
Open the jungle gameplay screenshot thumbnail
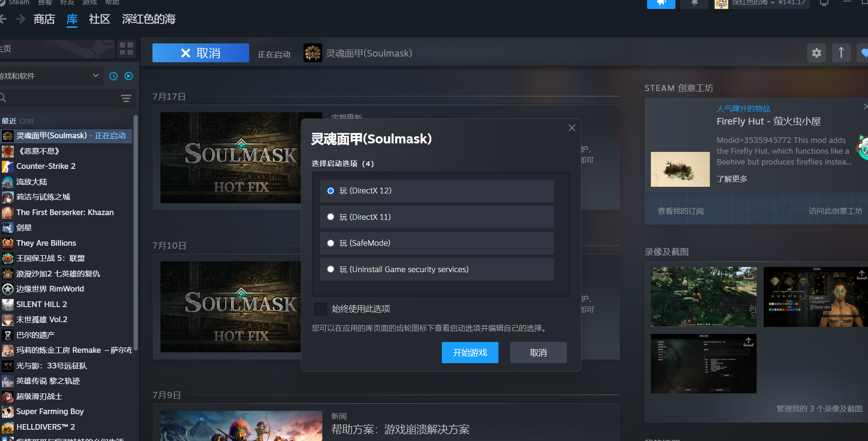[x=703, y=297]
